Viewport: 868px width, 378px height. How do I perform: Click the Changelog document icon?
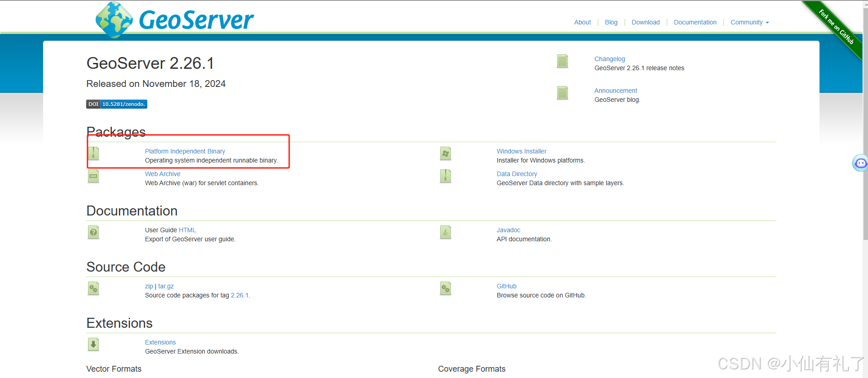pos(563,61)
